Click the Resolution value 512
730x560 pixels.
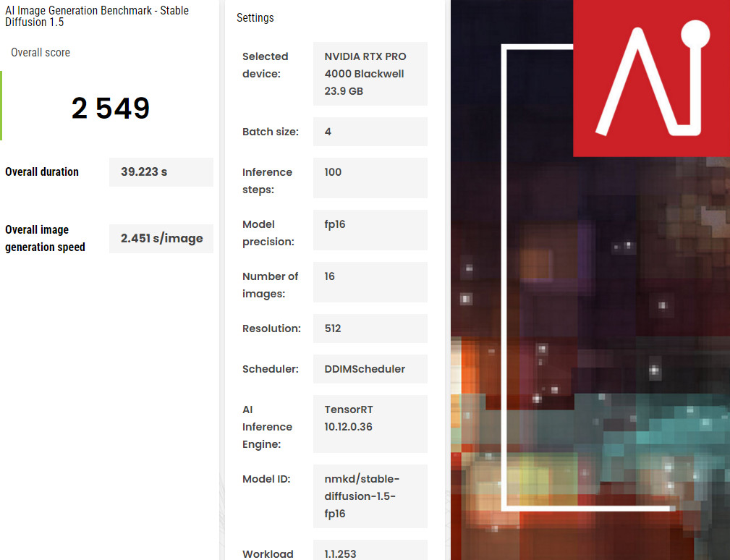370,328
